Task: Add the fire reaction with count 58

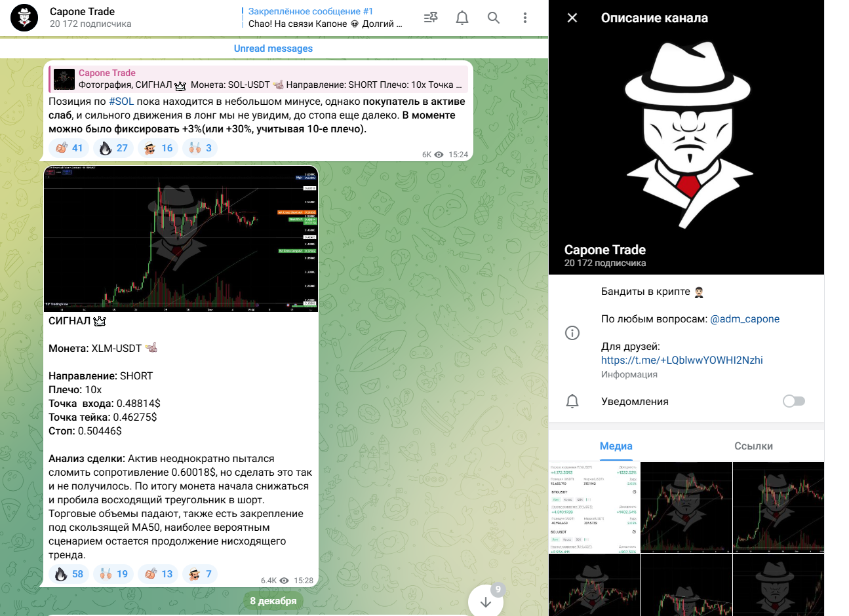Action: 69,574
